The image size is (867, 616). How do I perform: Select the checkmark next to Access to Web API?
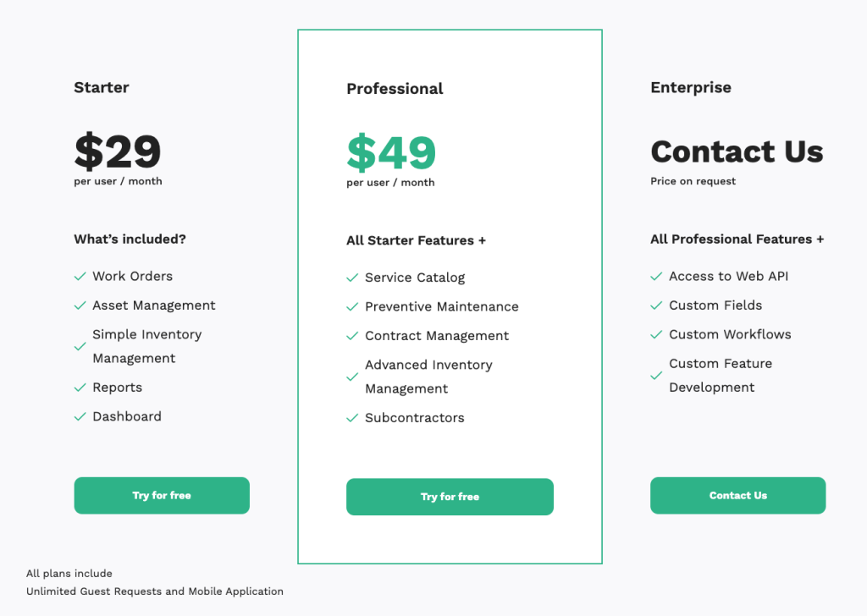[x=656, y=277]
